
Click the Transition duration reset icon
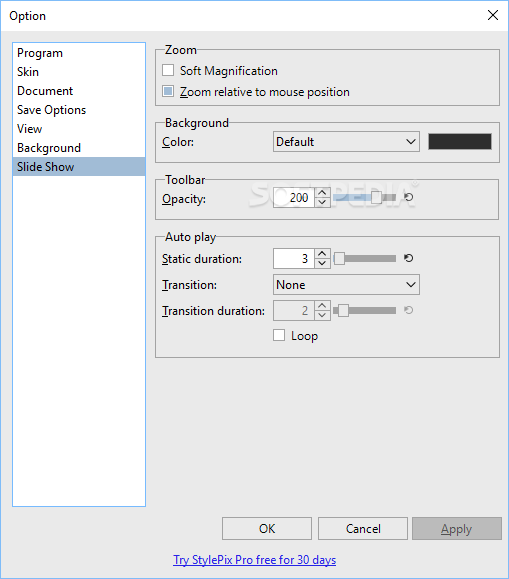coord(408,310)
